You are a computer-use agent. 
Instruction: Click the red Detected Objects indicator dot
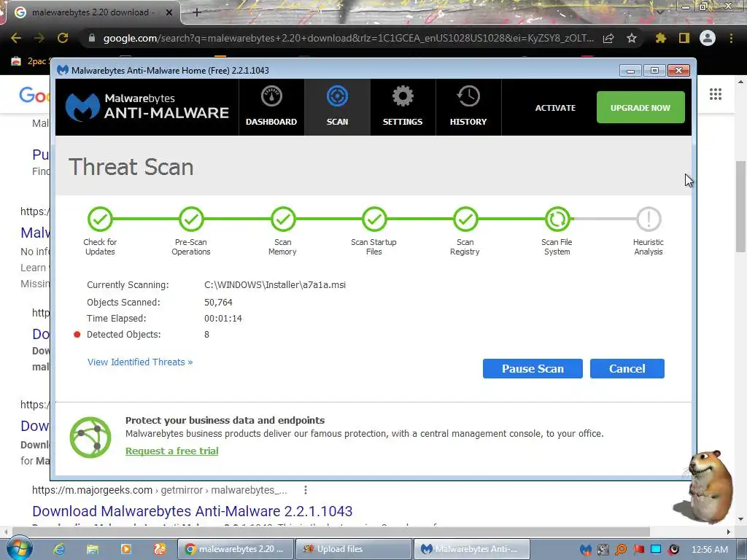click(77, 334)
